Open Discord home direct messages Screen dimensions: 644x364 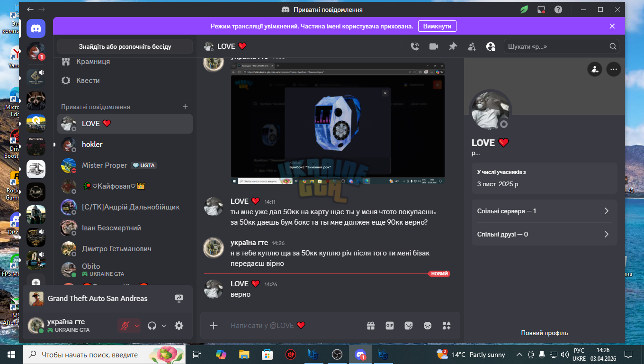point(36,28)
